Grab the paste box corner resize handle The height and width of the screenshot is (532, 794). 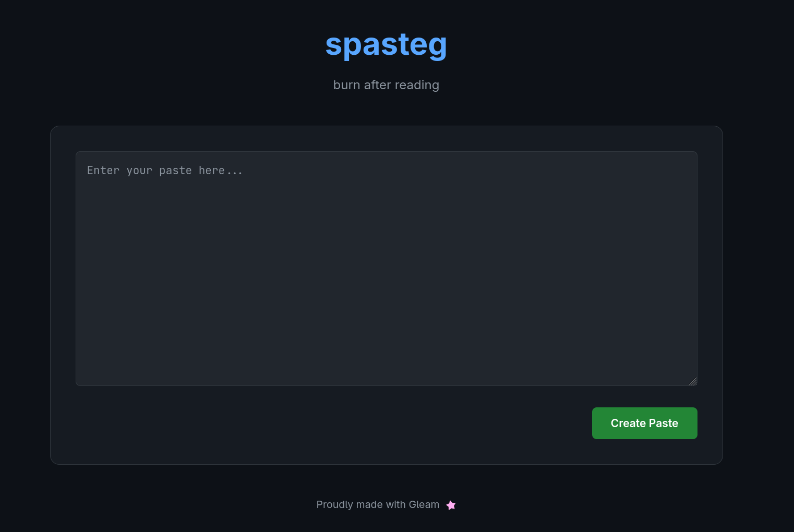pyautogui.click(x=693, y=381)
